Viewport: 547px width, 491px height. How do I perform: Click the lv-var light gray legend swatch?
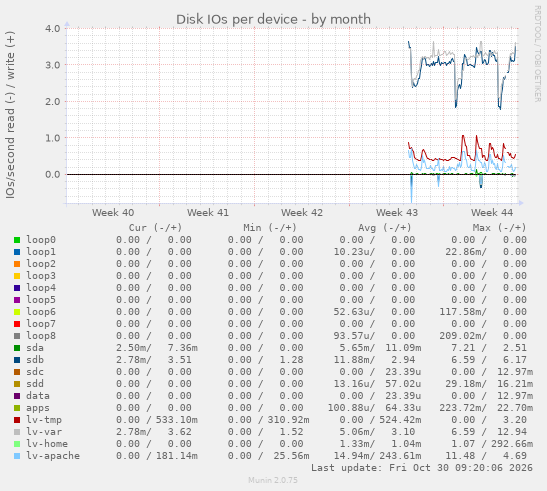(17, 432)
